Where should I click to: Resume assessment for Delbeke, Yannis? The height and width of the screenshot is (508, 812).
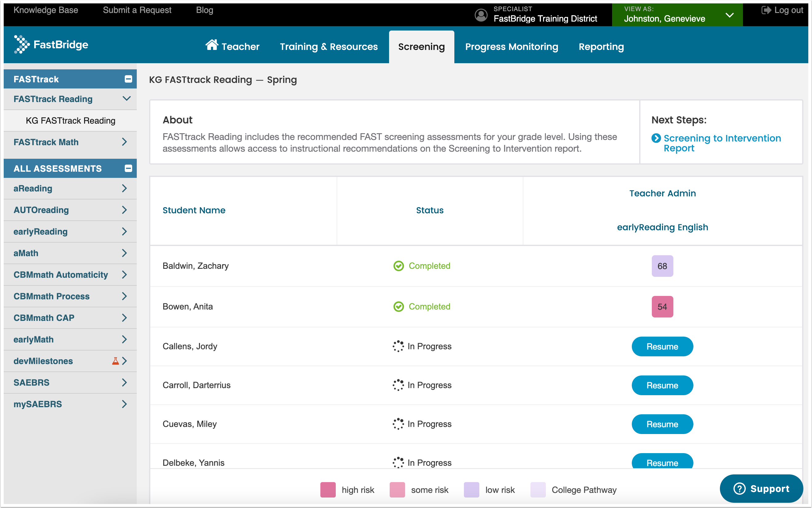[662, 461]
